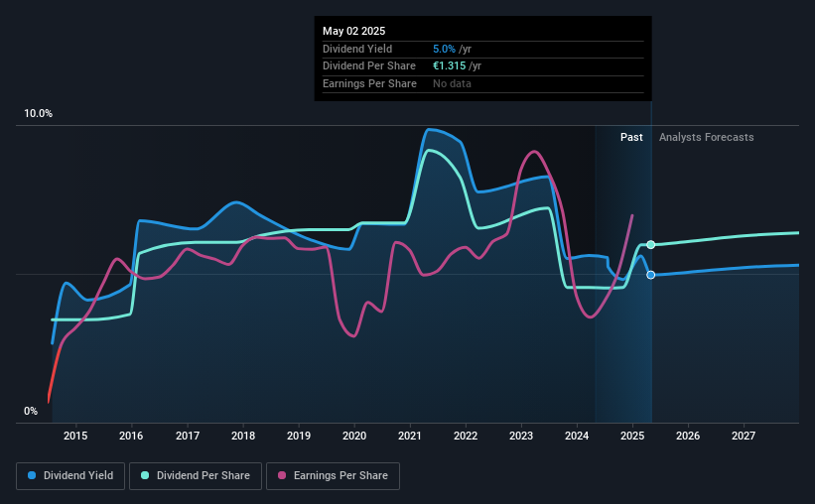The height and width of the screenshot is (504, 815).
Task: Click the 'No data' earnings value
Action: 453,83
